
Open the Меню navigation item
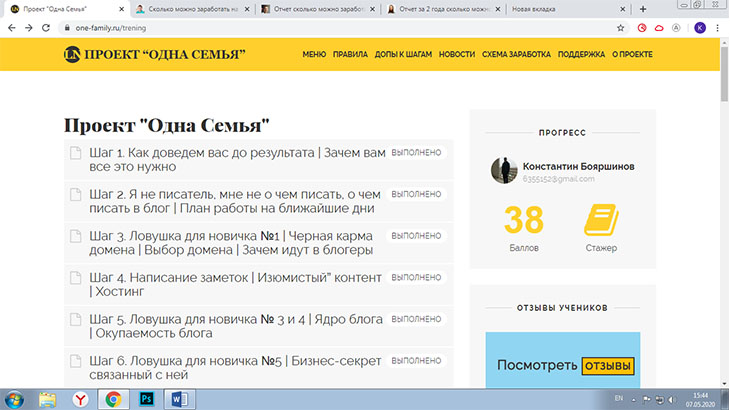point(314,54)
